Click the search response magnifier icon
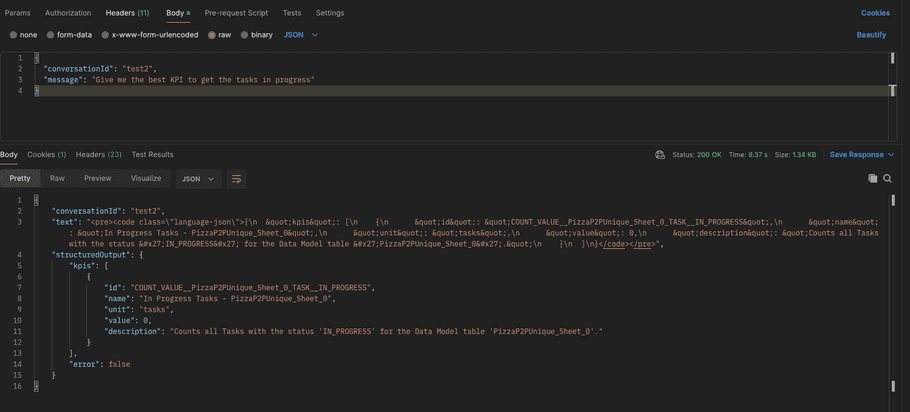The image size is (910, 412). [887, 179]
